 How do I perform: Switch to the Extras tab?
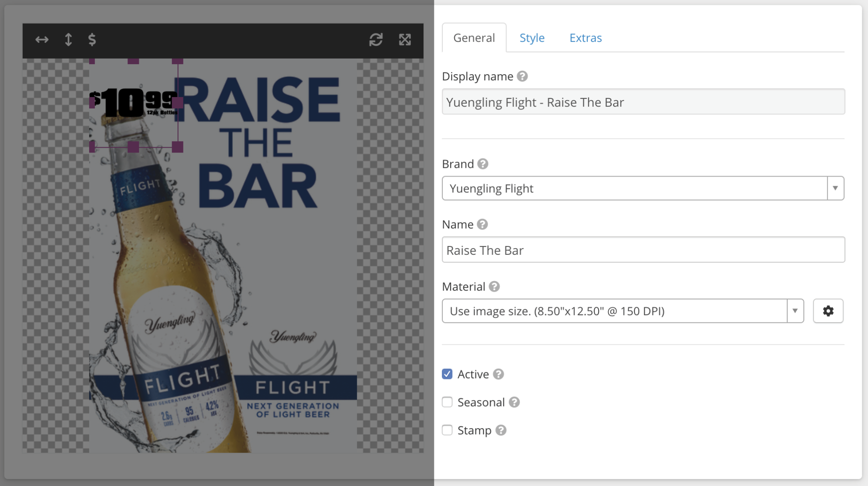[x=586, y=38]
